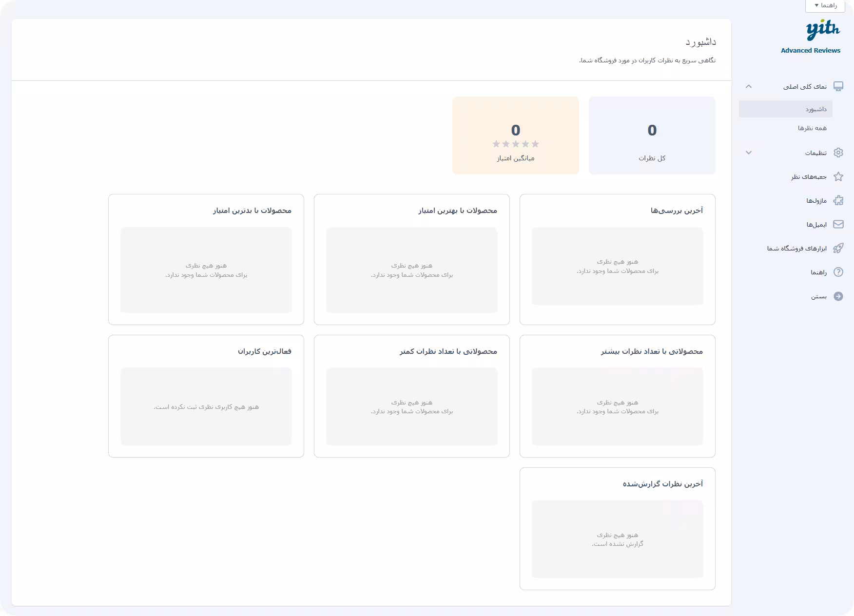Click نمای کلی اصلی menu label
Viewport: 854px width, 616px height.
(805, 87)
